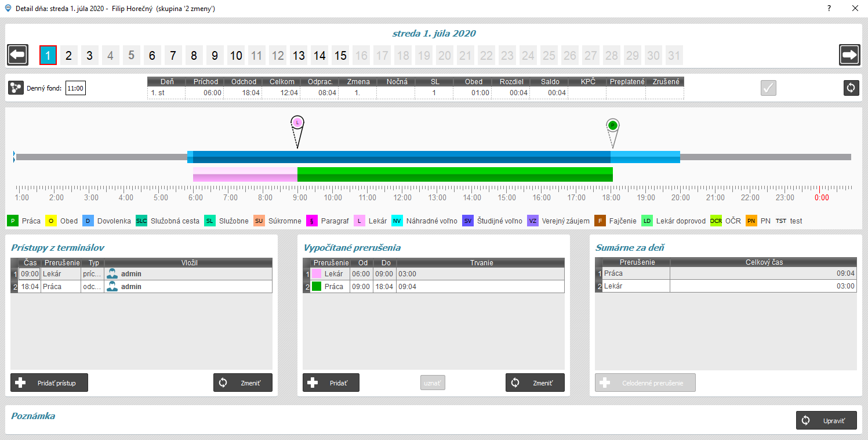Click the Pridať prístup button

click(49, 383)
